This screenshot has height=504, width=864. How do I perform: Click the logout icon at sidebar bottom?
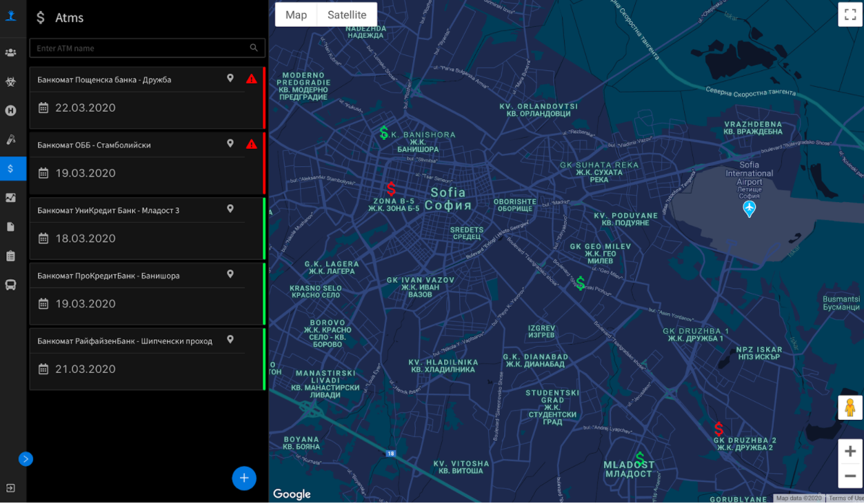click(10, 488)
